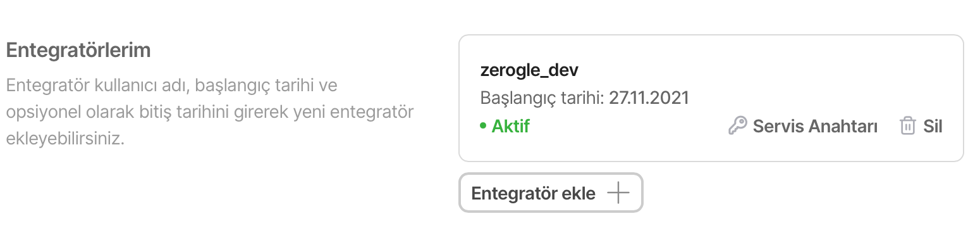
Task: Add a new integrator with Entegratör ekle
Action: [551, 193]
